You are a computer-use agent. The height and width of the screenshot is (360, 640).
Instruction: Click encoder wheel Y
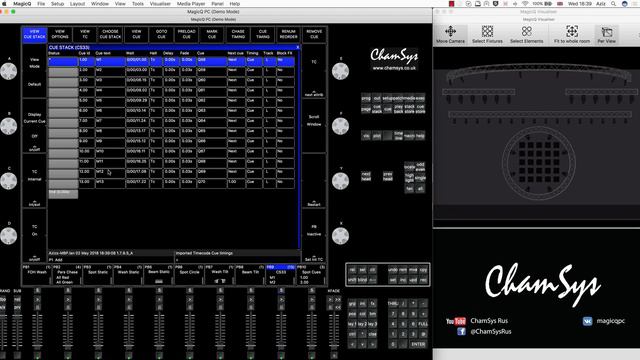click(x=340, y=181)
